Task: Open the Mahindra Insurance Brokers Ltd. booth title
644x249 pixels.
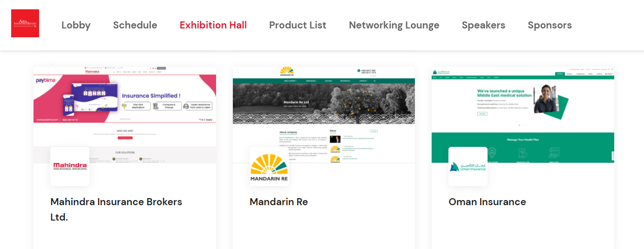Action: point(116,209)
